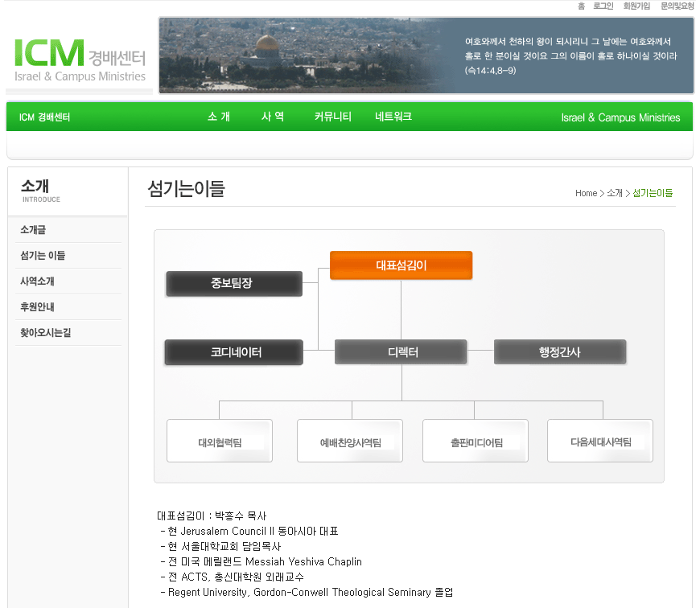Click the ACTS, 총신대학원 외래교수 line

click(x=233, y=577)
